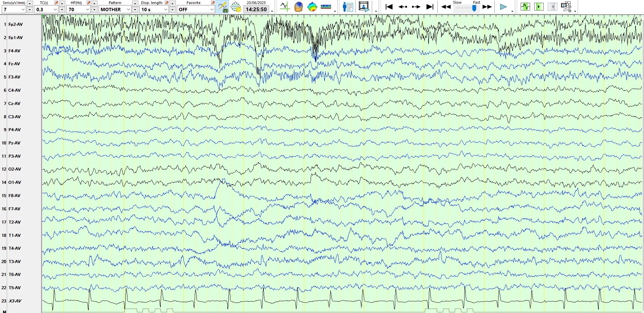The image size is (644, 313).
Task: Open the scalp topography map
Action: (x=312, y=7)
